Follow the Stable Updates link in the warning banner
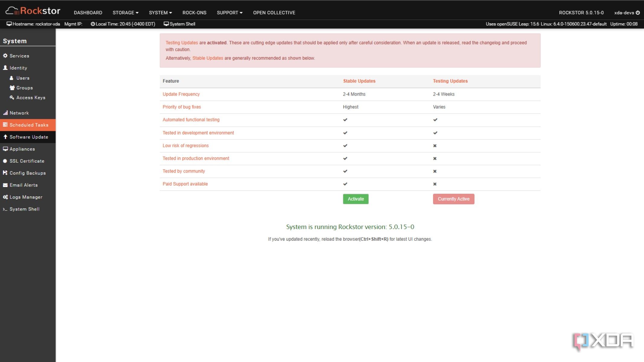Viewport: 644px width, 362px height. coord(208,58)
